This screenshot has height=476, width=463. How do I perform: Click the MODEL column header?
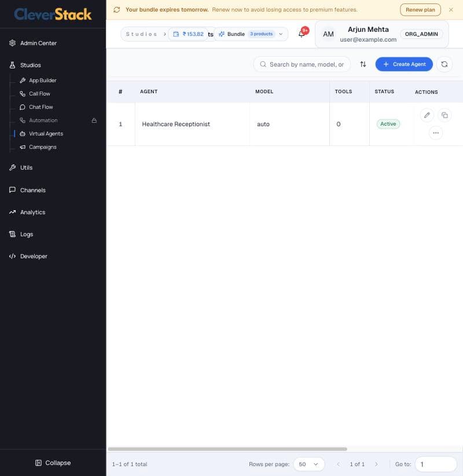[x=264, y=91]
